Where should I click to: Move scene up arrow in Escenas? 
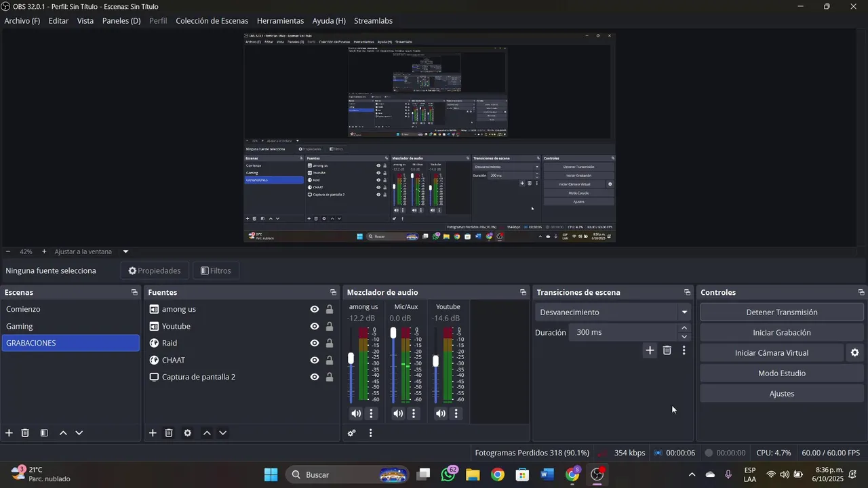click(x=63, y=433)
